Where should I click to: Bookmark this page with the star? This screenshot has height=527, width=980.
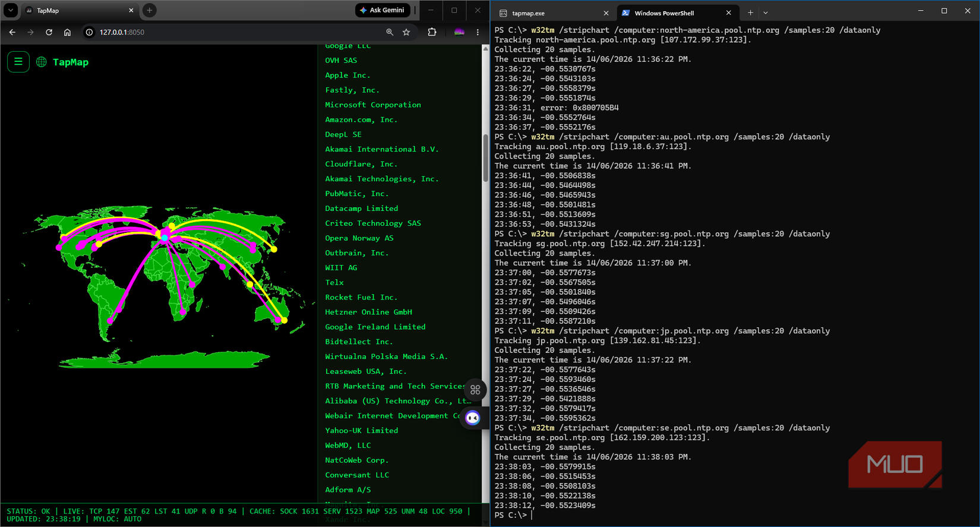406,32
